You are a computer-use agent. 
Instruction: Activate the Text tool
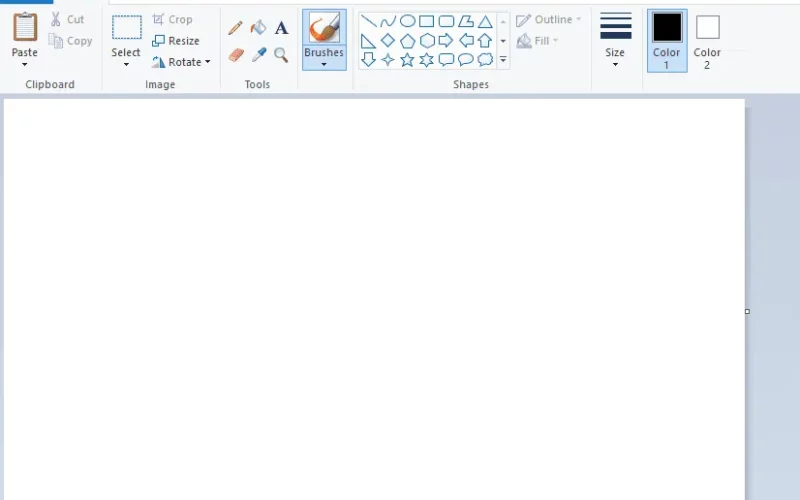pyautogui.click(x=281, y=28)
